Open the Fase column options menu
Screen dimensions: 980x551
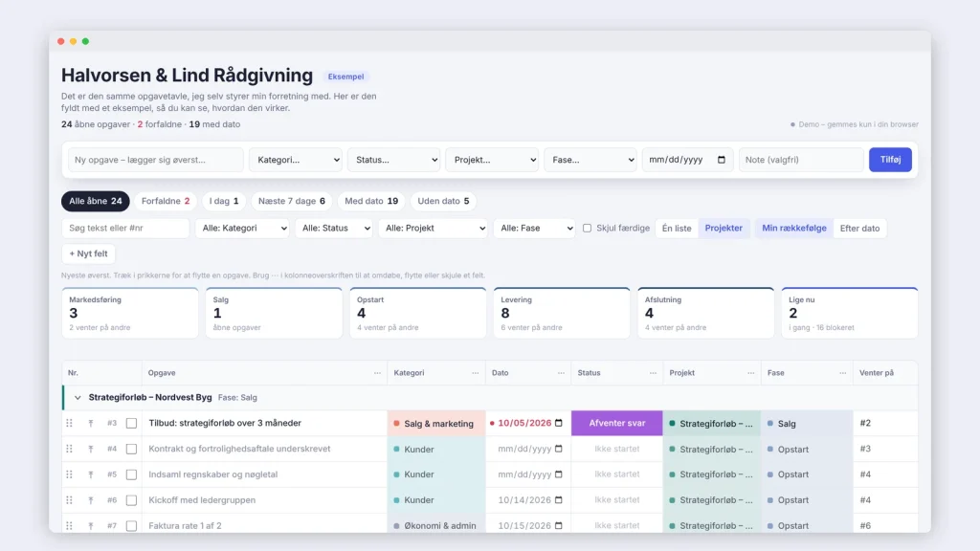coord(842,373)
